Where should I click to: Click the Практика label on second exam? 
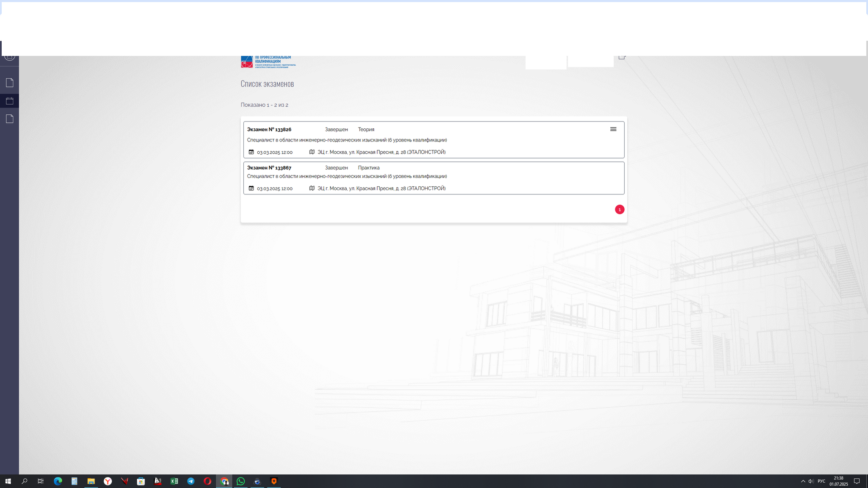[x=368, y=168]
